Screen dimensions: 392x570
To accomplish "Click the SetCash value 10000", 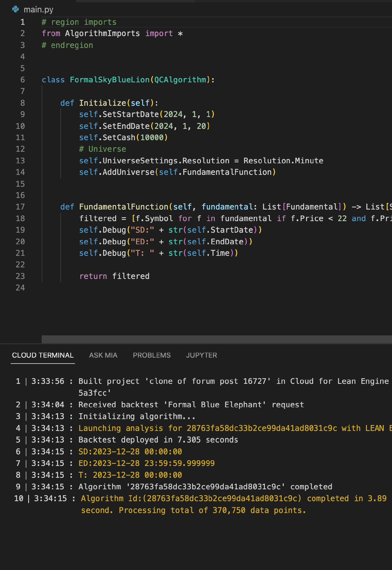I will [x=152, y=137].
